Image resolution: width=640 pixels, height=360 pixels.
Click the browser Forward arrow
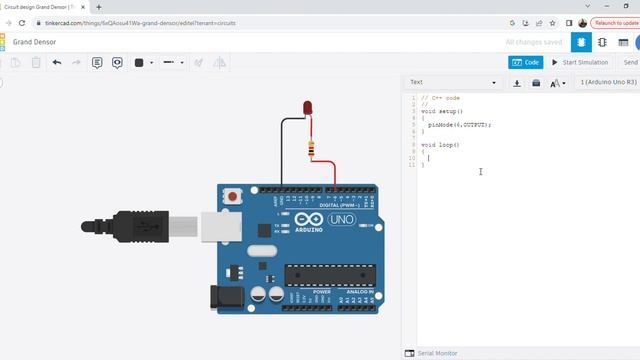click(8, 23)
